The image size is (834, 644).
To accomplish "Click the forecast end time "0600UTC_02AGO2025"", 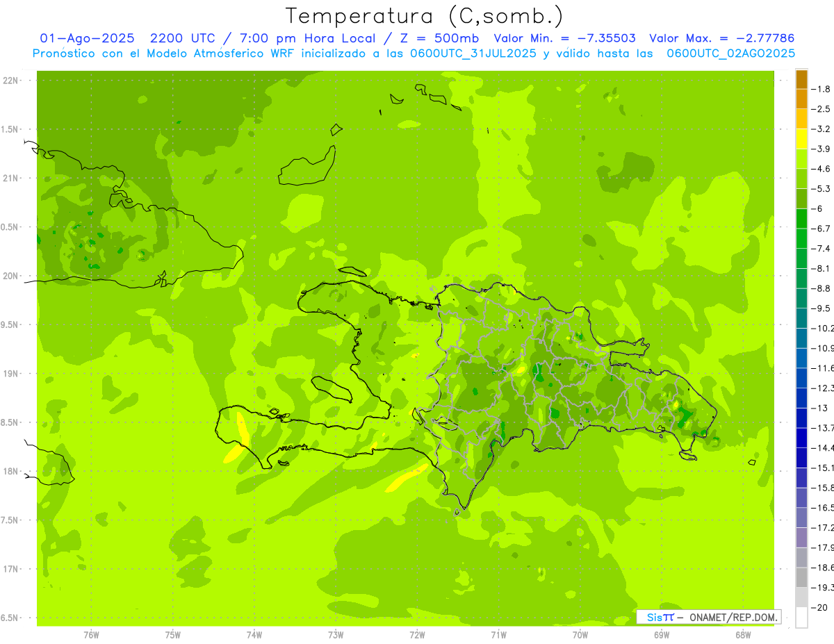I will (730, 53).
